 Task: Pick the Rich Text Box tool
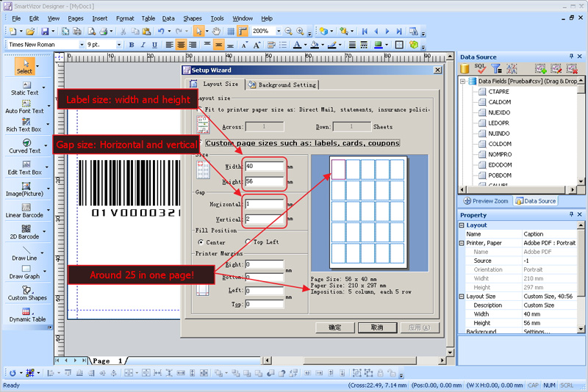[x=24, y=126]
